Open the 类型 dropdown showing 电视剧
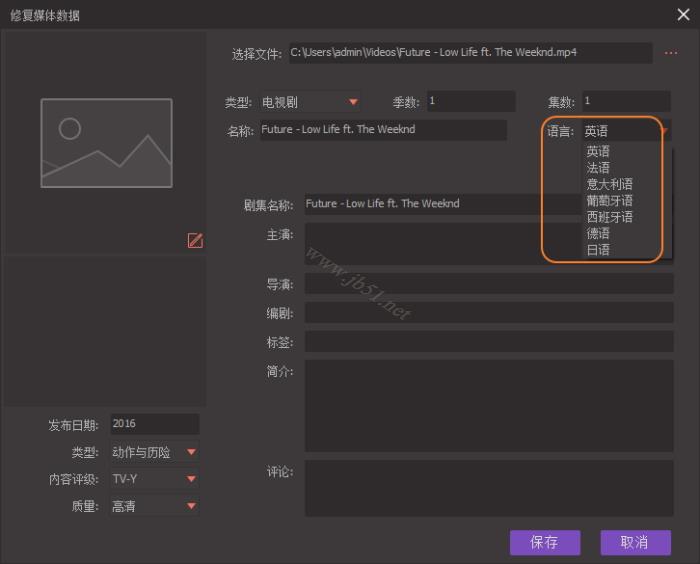Viewport: 700px width, 564px height. (x=310, y=102)
